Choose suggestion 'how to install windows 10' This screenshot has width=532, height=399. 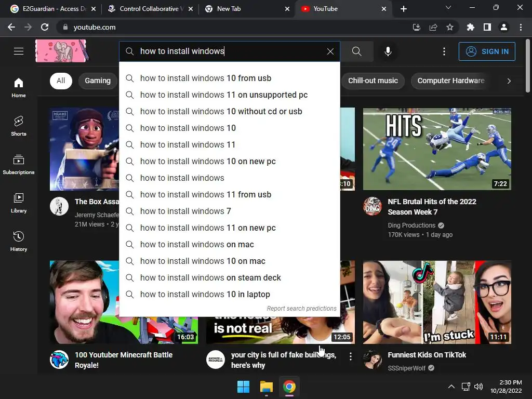[229, 128]
